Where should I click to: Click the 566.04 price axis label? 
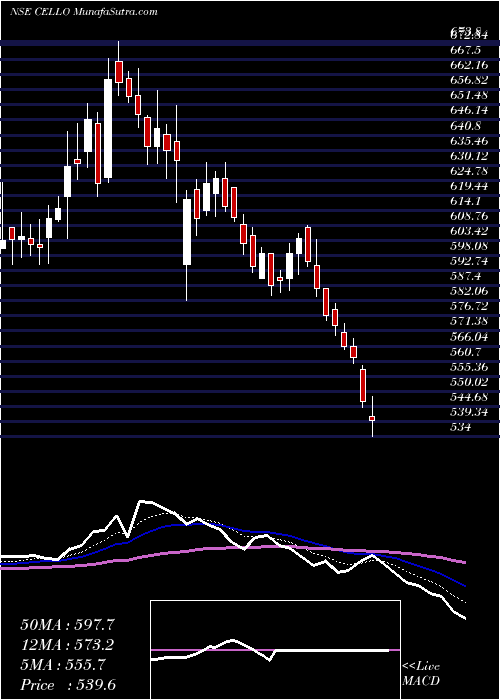coord(469,337)
